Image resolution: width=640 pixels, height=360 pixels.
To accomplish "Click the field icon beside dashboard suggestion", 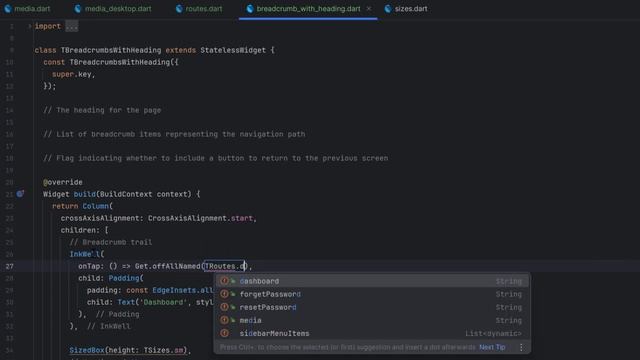I will coord(224,281).
